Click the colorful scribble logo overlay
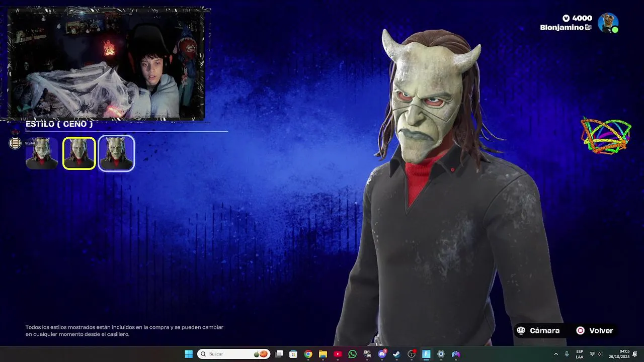The width and height of the screenshot is (644, 362). coord(606,136)
